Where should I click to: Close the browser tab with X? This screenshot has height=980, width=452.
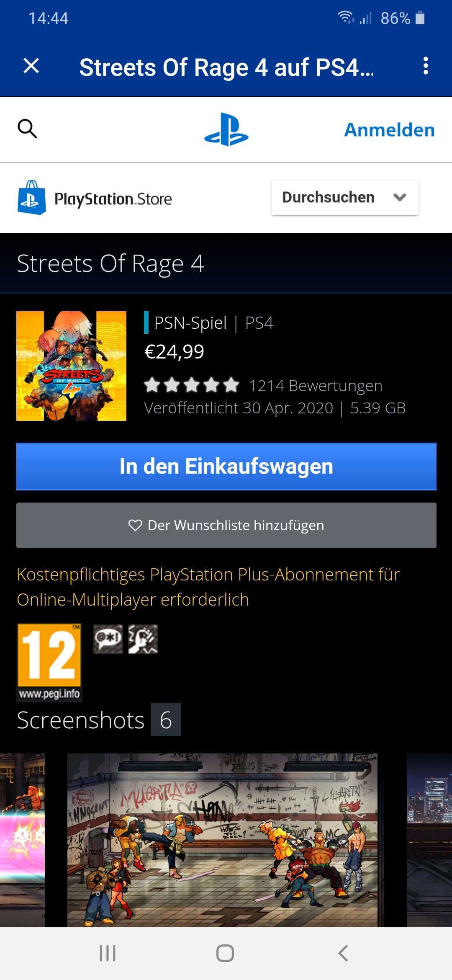(31, 66)
